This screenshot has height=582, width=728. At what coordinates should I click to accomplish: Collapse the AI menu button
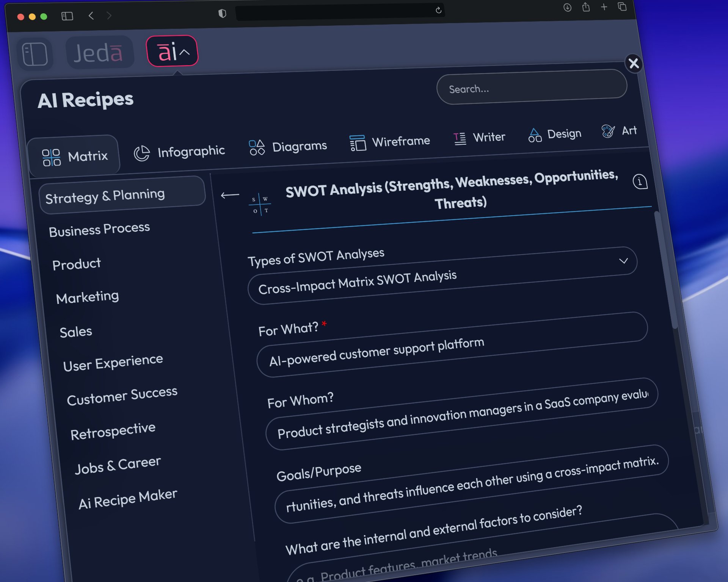click(x=173, y=51)
